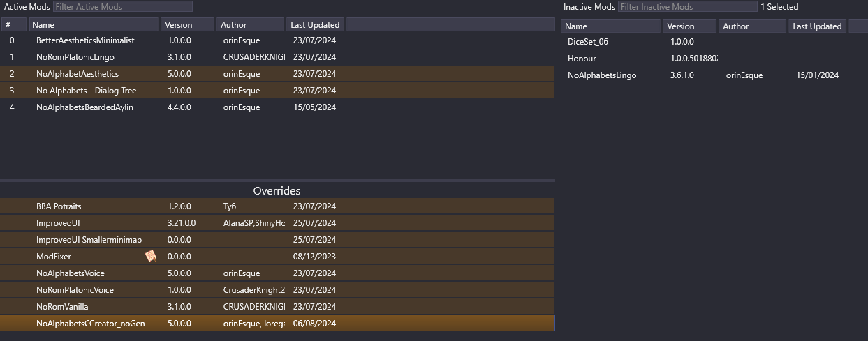This screenshot has width=868, height=341.
Task: Select No Alphabets - Dialog Tree row
Action: (x=278, y=91)
